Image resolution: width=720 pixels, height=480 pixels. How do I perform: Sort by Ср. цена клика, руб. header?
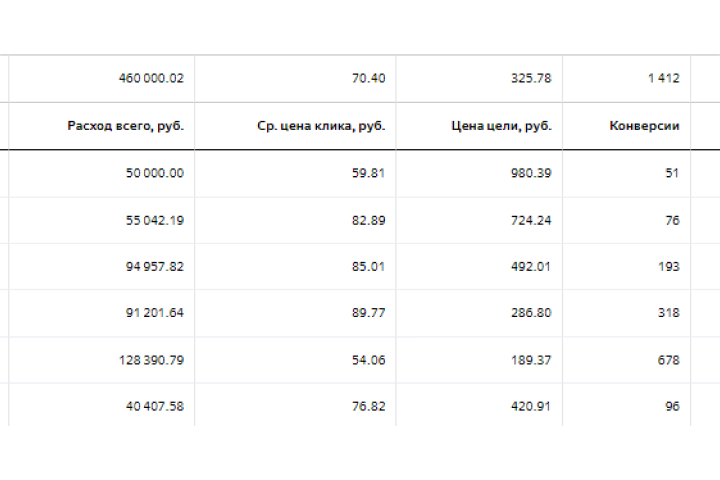[321, 126]
